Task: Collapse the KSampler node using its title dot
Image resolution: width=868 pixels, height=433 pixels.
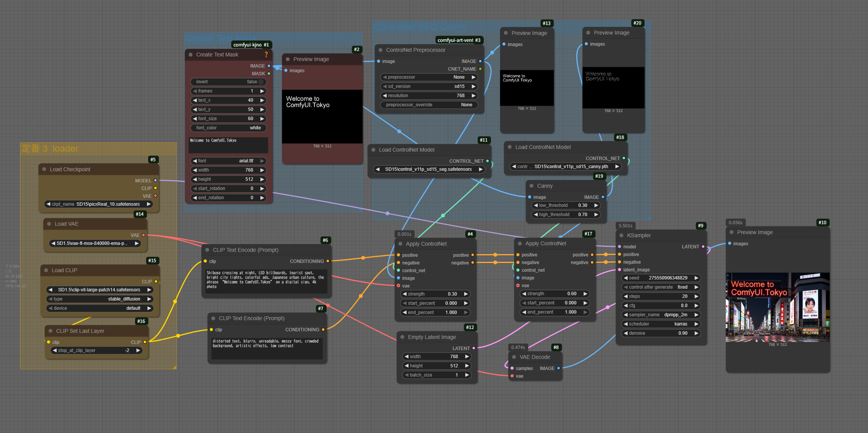Action: 621,235
